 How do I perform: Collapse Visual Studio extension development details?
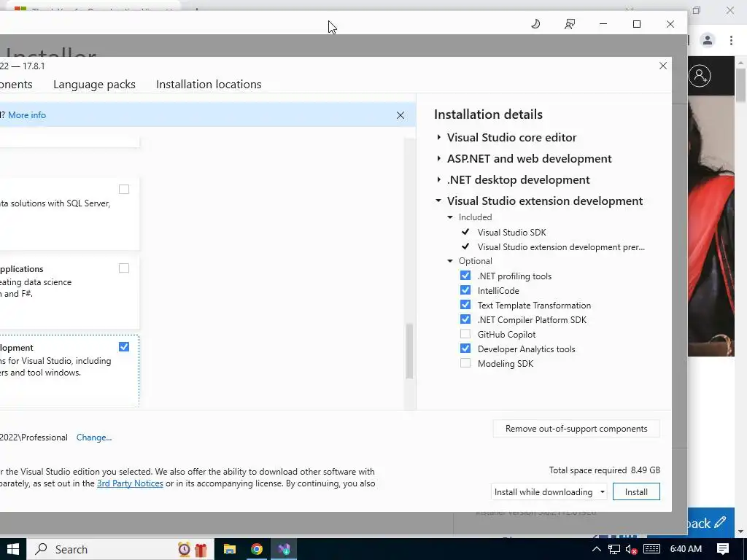click(x=438, y=201)
